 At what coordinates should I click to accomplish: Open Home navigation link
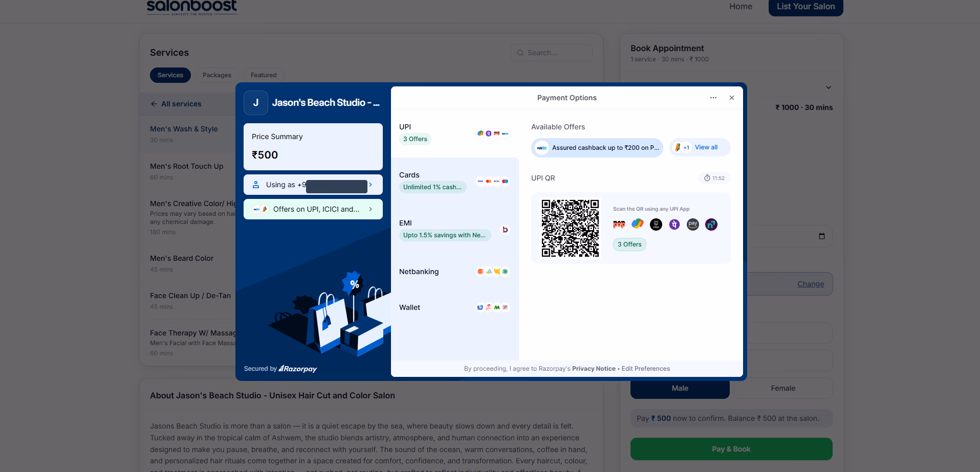point(741,7)
